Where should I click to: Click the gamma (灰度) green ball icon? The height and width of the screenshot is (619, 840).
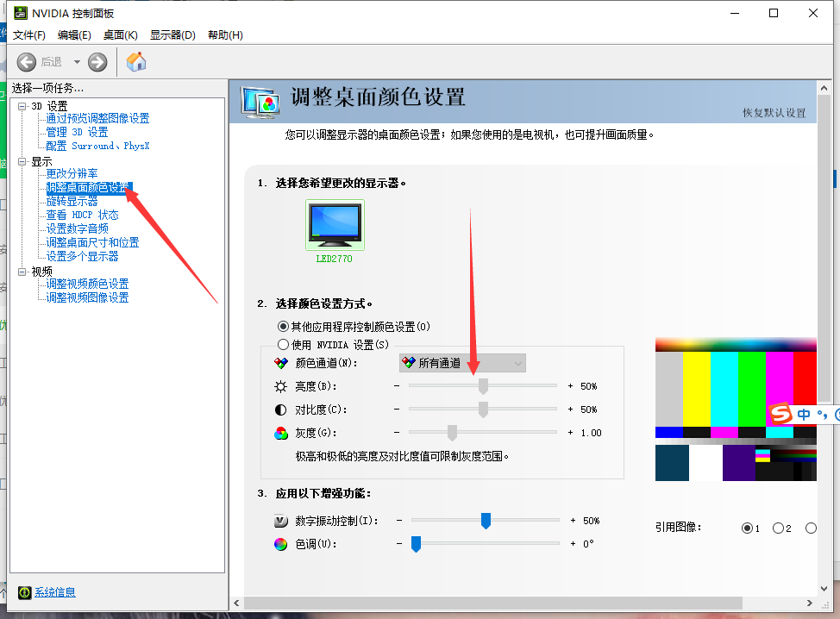280,432
